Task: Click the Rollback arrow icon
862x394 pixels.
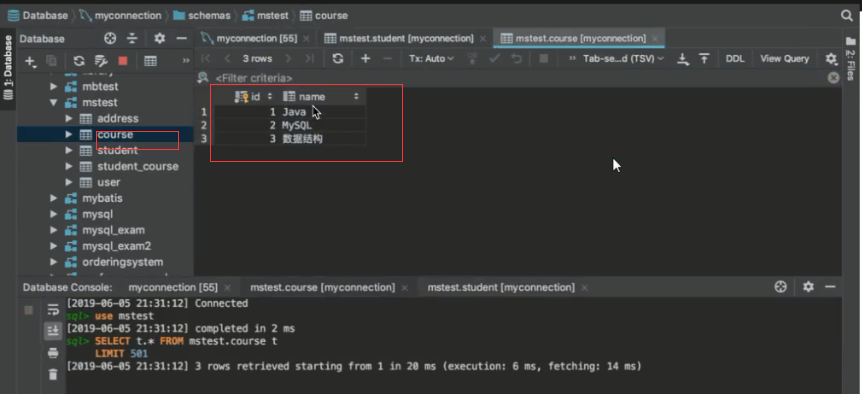Action: (516, 58)
